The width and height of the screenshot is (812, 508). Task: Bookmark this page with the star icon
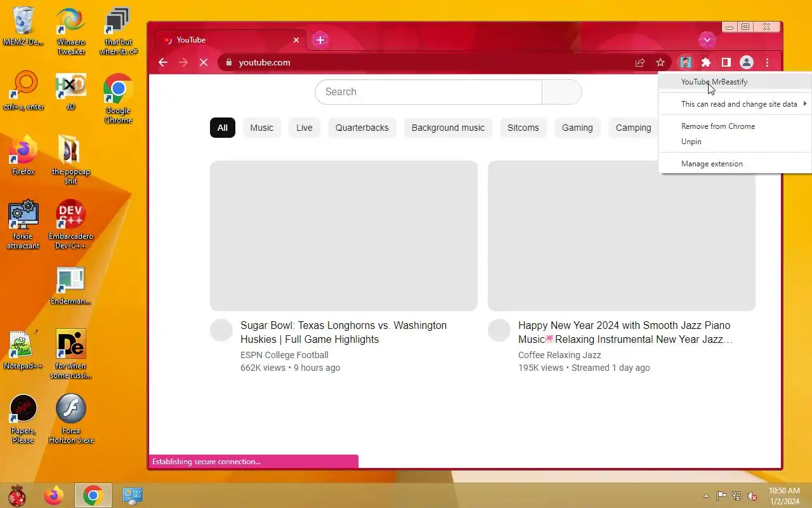pos(660,62)
